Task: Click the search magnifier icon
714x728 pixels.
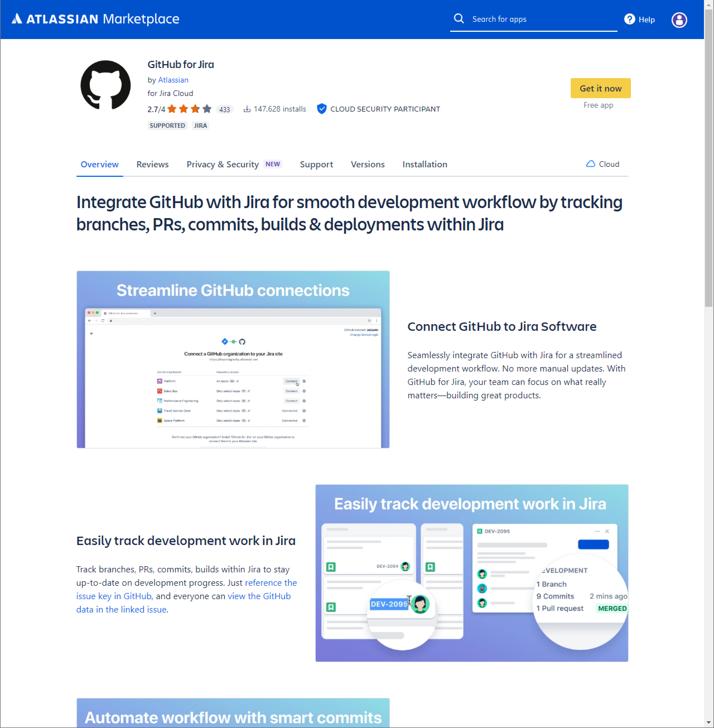Action: pos(459,19)
